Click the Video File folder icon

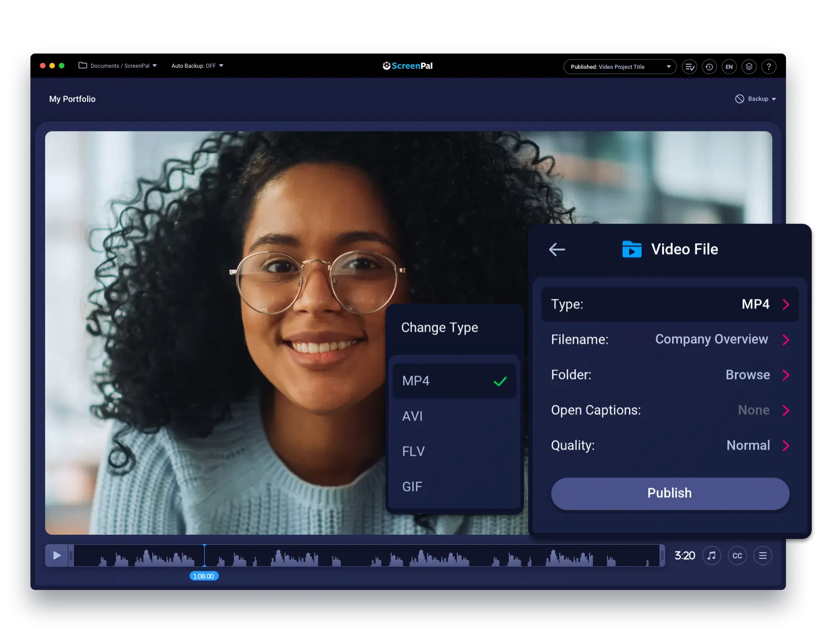pyautogui.click(x=632, y=249)
